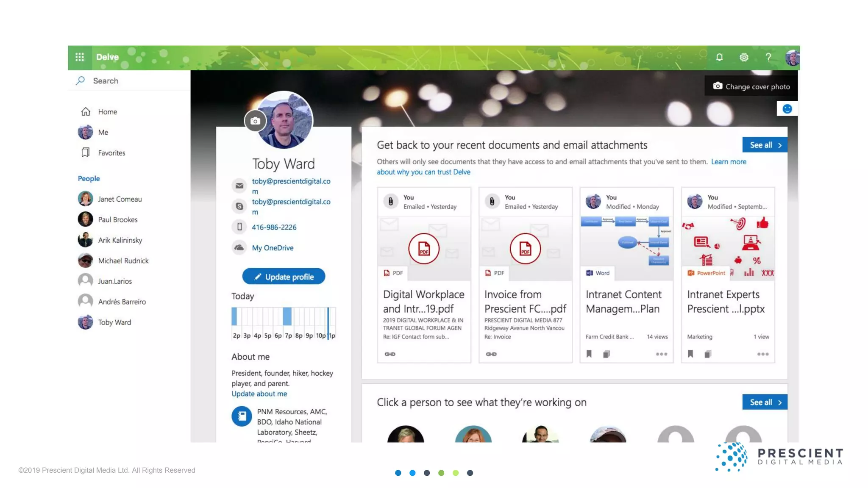Click the smiley feedback icon

click(787, 109)
